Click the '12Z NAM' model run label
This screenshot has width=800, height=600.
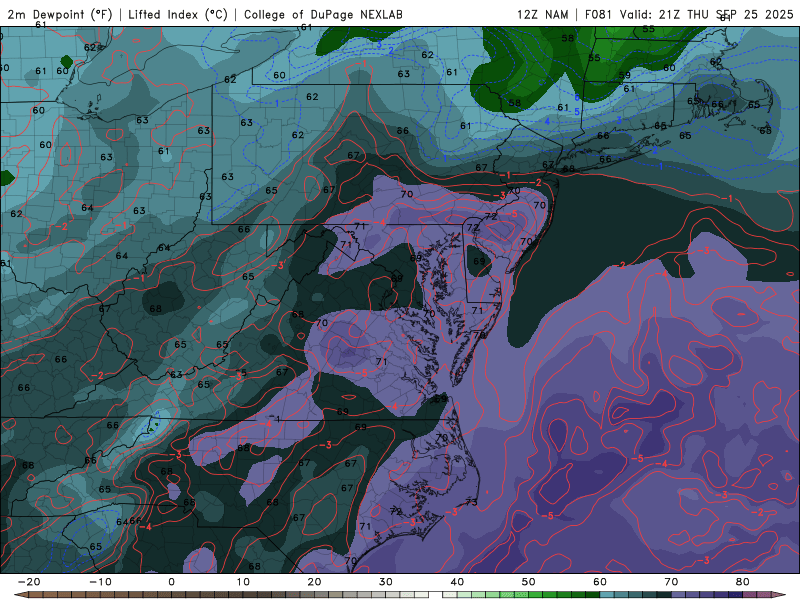(x=542, y=14)
